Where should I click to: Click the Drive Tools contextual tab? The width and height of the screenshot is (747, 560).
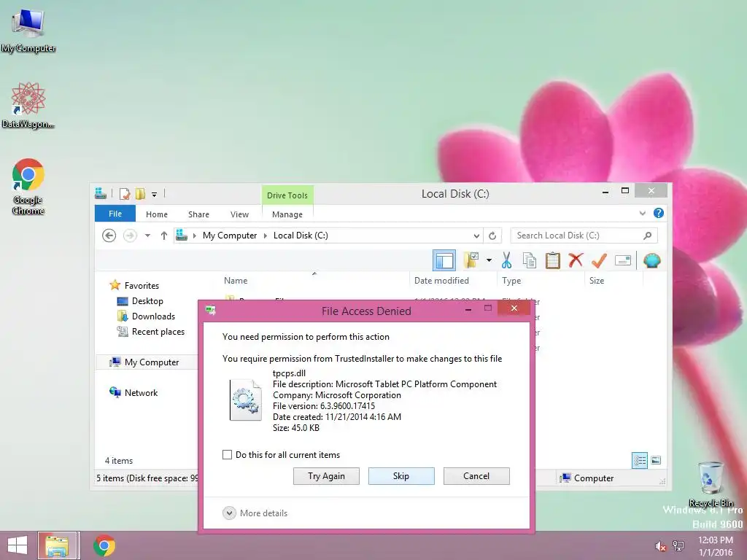[287, 195]
